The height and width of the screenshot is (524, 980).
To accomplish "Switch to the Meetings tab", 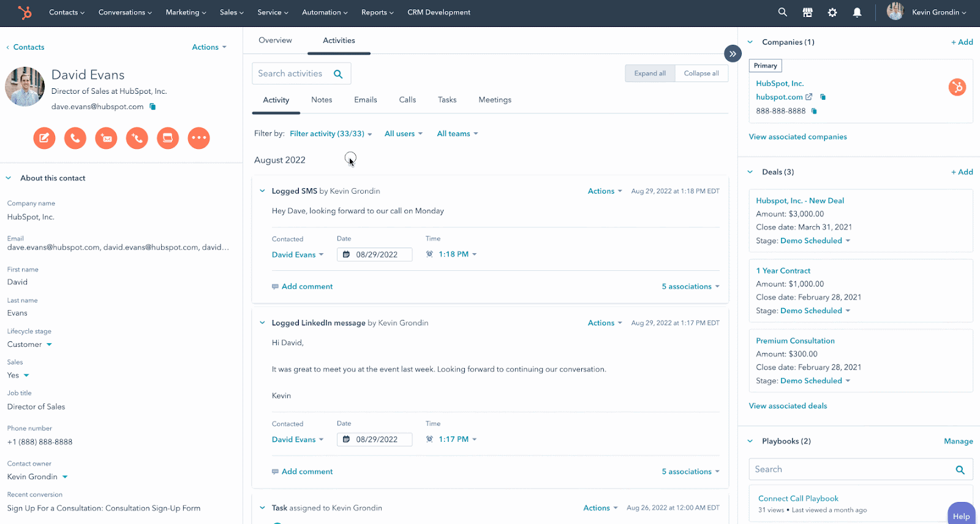I will click(495, 100).
